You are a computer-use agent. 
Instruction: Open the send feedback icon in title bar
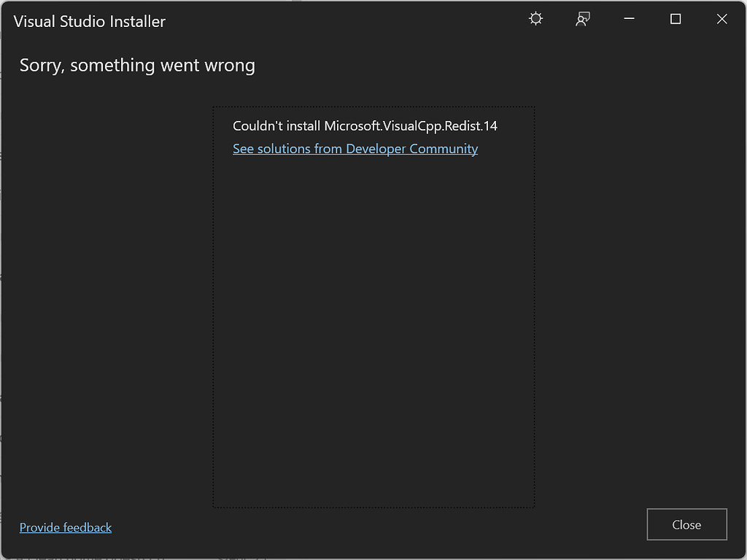[x=582, y=20]
